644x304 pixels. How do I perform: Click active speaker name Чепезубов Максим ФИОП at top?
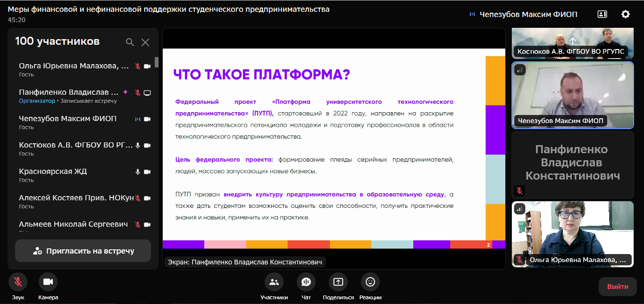click(x=528, y=14)
